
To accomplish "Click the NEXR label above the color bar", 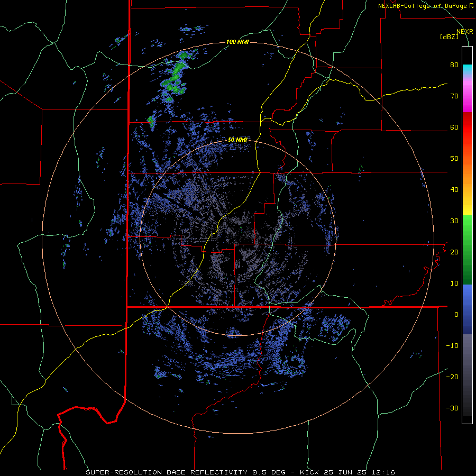I will coord(465,32).
